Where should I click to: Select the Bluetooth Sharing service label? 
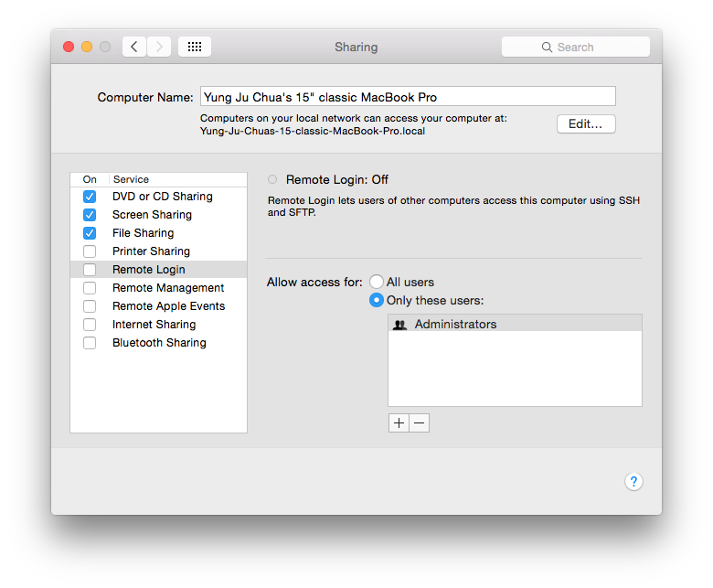(160, 343)
